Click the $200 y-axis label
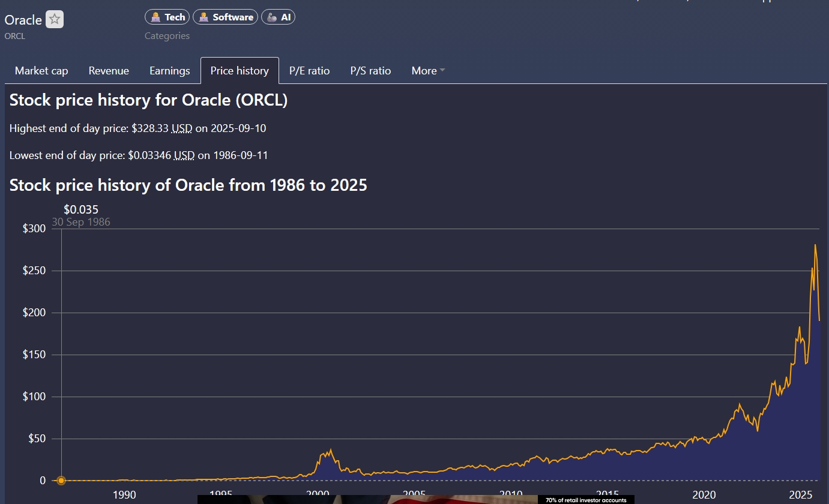Screen dimensions: 829x504 pos(34,313)
